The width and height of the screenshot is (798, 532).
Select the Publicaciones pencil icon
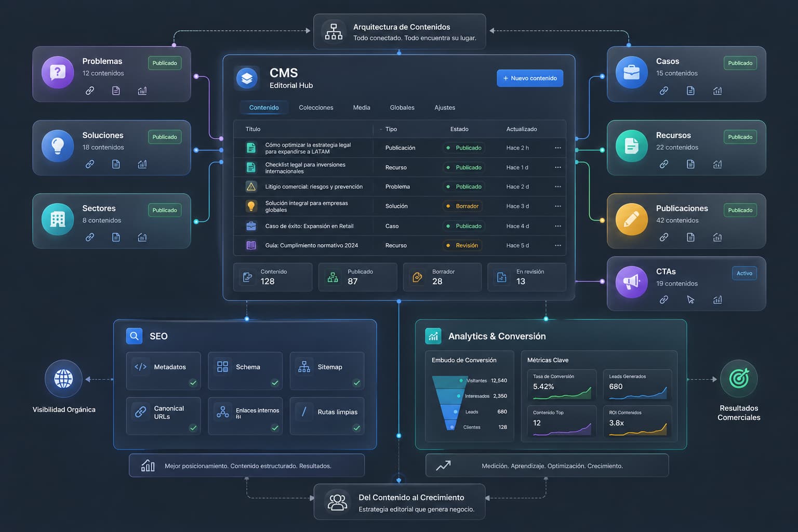pyautogui.click(x=632, y=219)
